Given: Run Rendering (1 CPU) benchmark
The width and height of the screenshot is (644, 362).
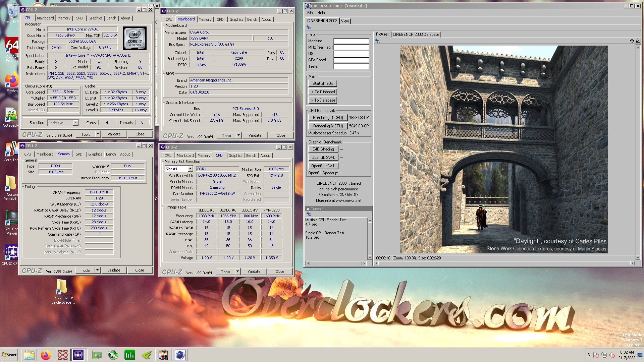Looking at the screenshot, I should pyautogui.click(x=328, y=118).
